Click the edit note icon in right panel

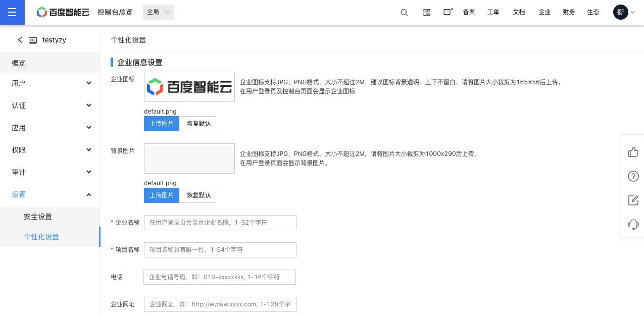[633, 200]
